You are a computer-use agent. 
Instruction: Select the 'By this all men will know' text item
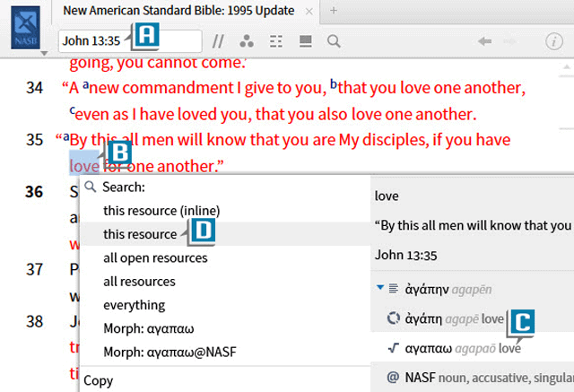(x=473, y=225)
